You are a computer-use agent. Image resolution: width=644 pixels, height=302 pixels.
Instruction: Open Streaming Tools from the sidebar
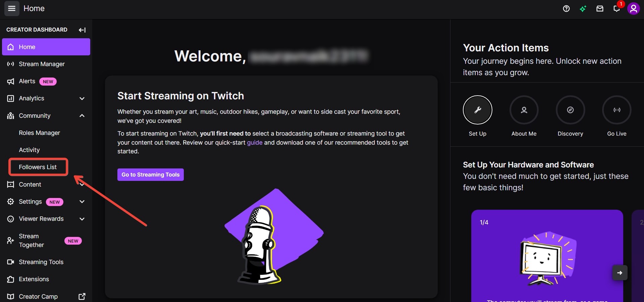click(41, 262)
